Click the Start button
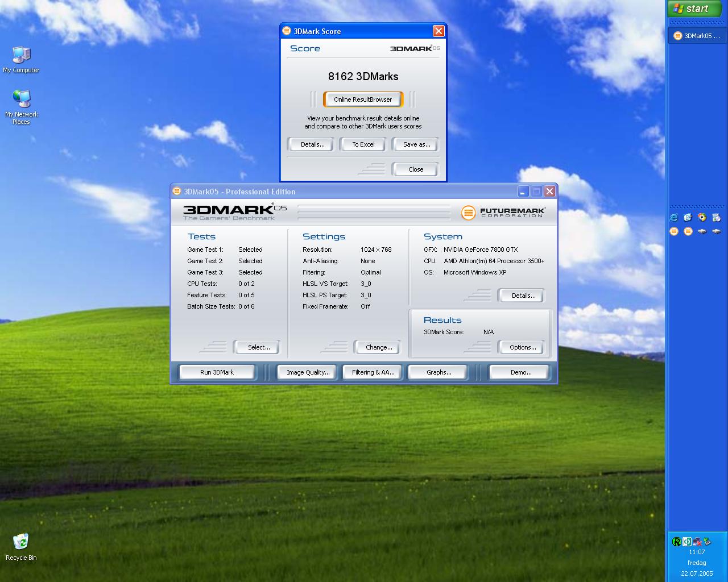 (694, 9)
